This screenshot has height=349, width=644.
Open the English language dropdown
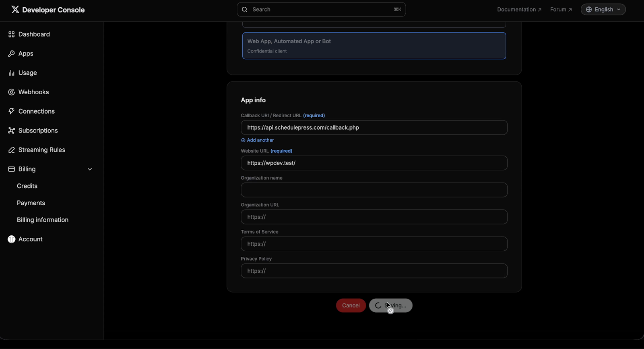[603, 10]
